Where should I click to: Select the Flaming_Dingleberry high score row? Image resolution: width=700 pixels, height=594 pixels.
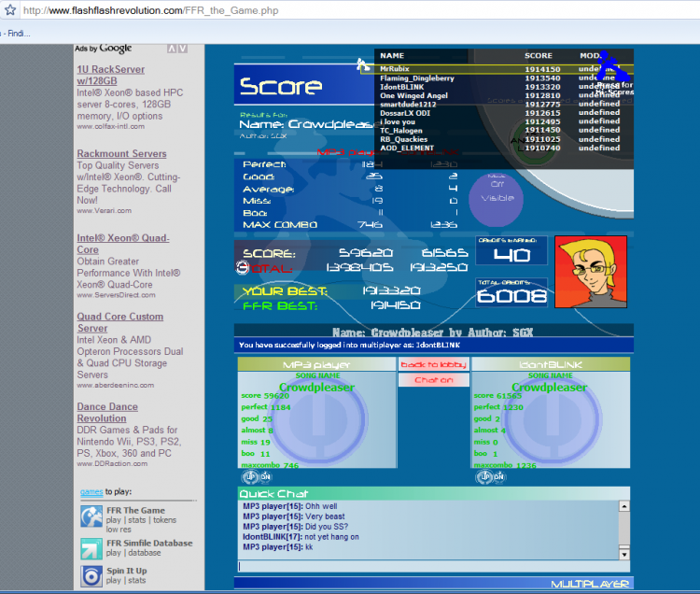click(499, 78)
